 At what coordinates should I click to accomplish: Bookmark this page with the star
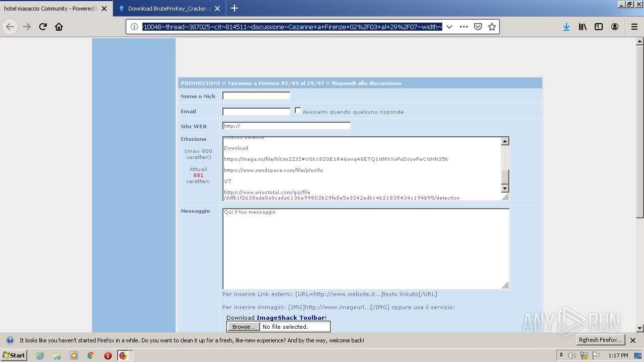pyautogui.click(x=492, y=27)
